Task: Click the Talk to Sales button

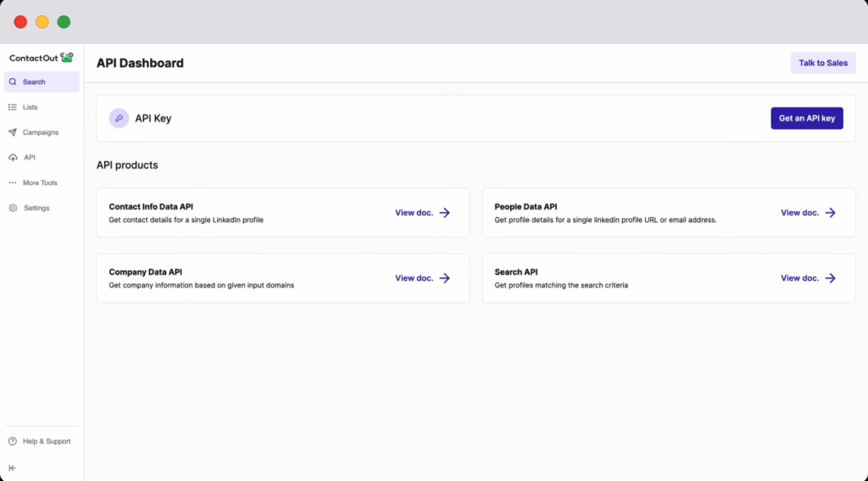Action: [823, 63]
